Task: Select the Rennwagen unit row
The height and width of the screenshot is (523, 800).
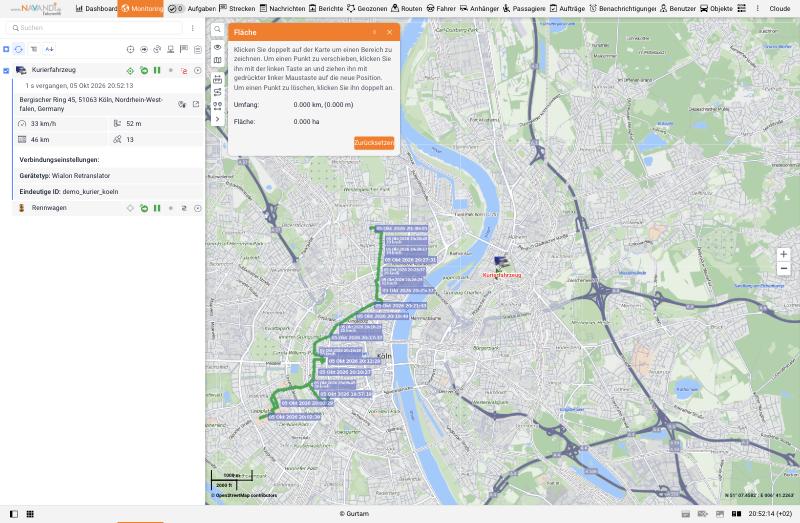Action: click(108, 208)
